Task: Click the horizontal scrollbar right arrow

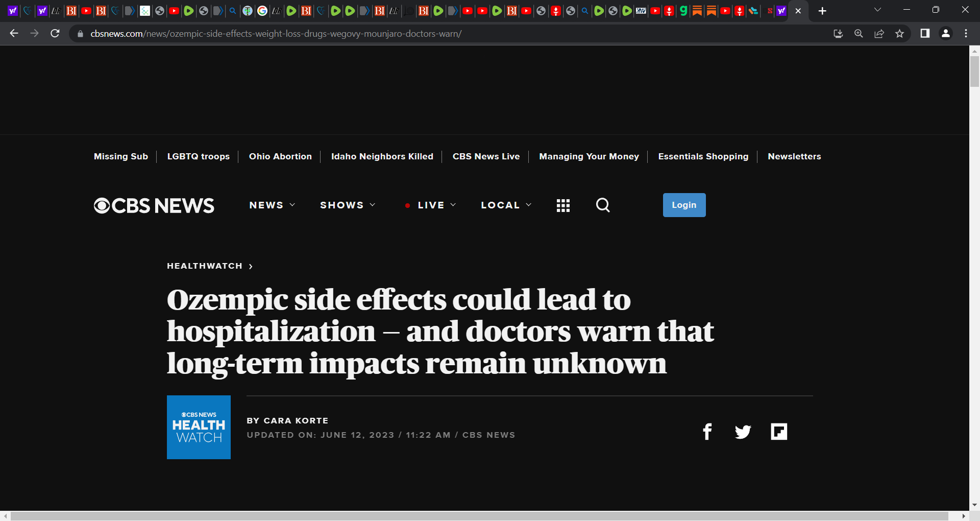Action: (964, 516)
